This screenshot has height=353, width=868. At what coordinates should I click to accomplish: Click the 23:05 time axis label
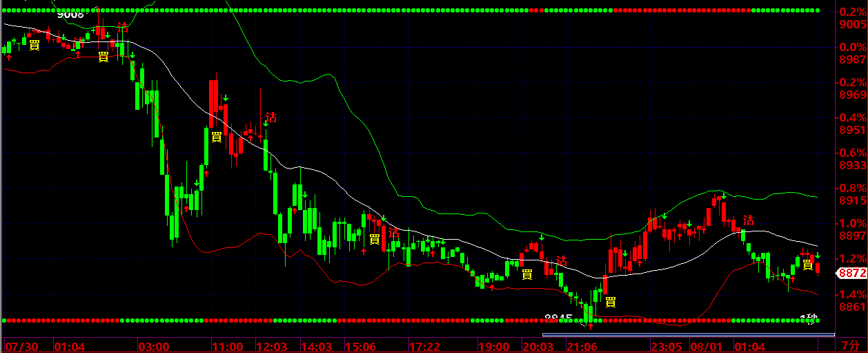click(x=667, y=345)
